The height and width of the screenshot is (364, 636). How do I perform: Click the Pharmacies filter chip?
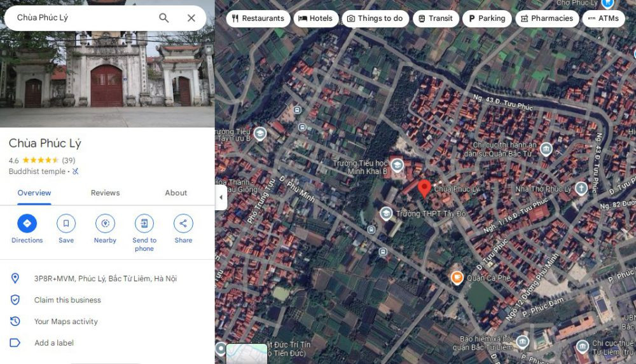click(547, 18)
